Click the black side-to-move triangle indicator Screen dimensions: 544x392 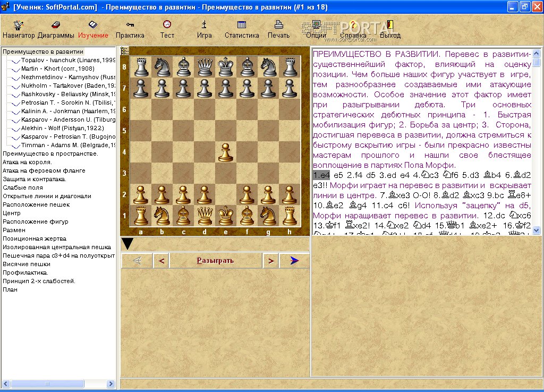coord(127,243)
